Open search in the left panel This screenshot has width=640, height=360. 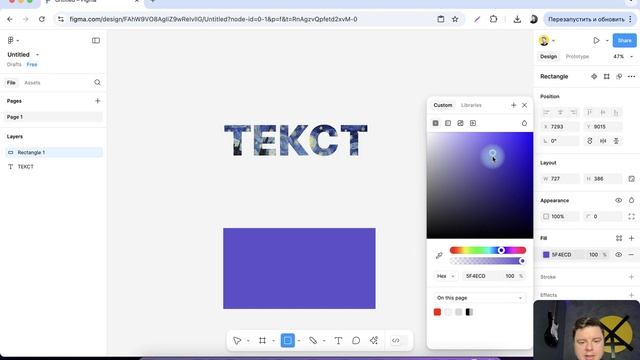point(97,82)
